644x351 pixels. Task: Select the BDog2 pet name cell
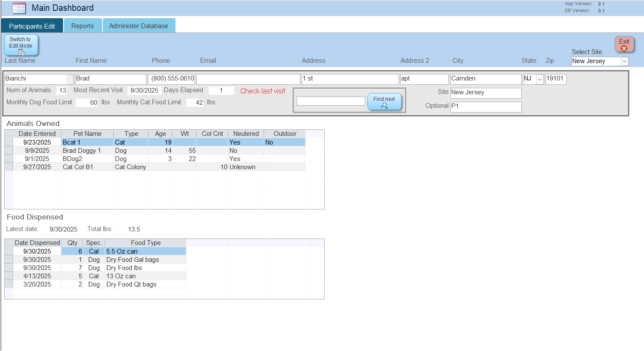point(87,159)
